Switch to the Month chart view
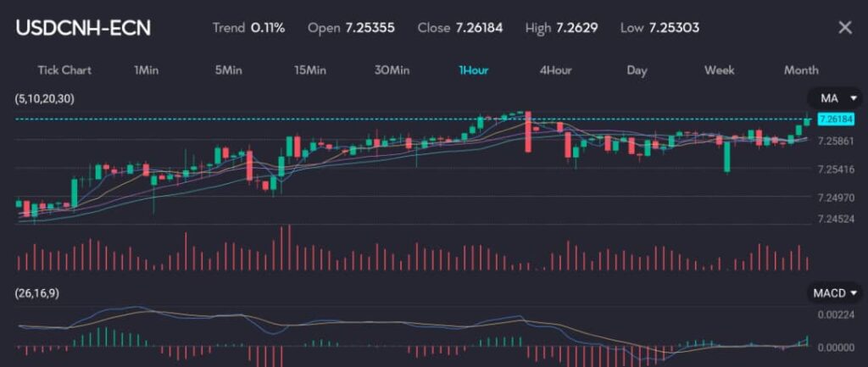868x367 pixels. tap(801, 70)
